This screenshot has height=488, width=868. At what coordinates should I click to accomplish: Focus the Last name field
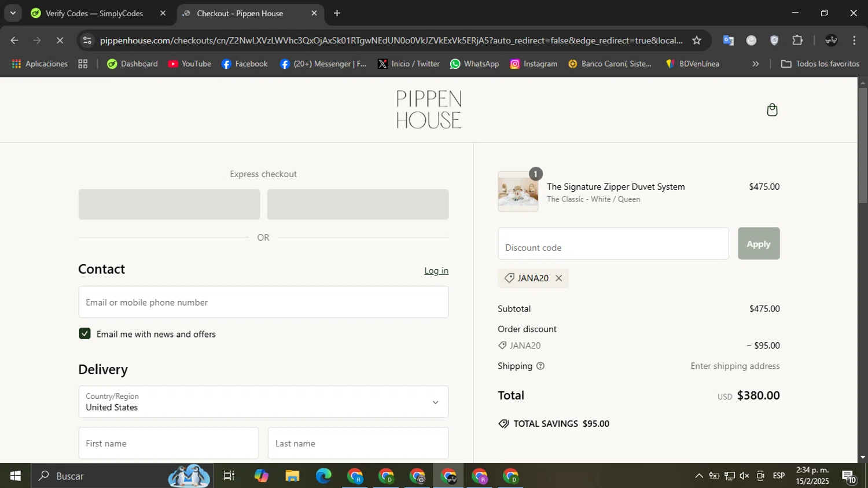(x=358, y=443)
